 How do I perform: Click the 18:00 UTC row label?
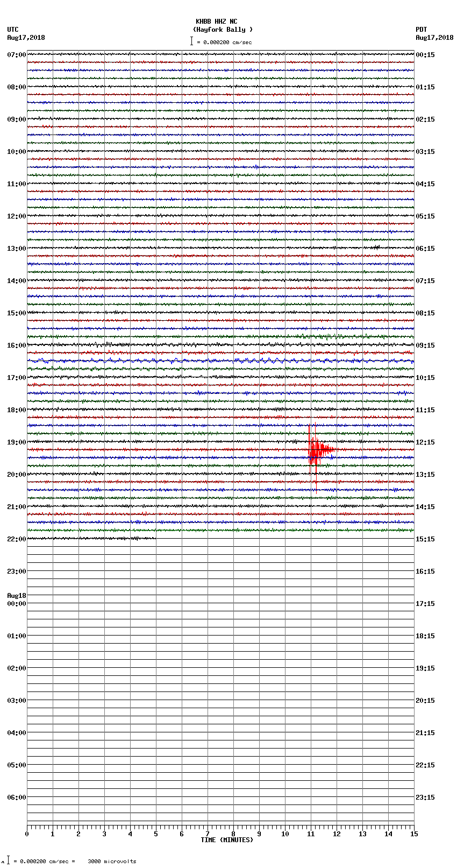pos(17,410)
